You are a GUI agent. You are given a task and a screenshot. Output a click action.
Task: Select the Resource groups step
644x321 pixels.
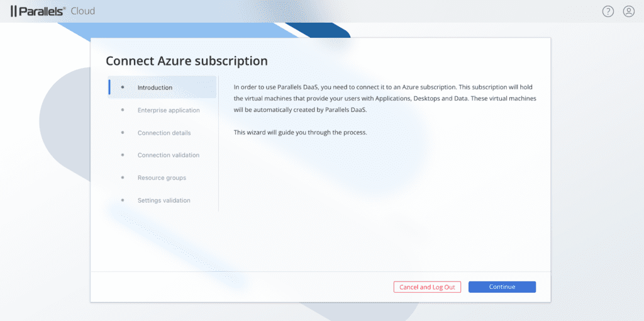(162, 177)
